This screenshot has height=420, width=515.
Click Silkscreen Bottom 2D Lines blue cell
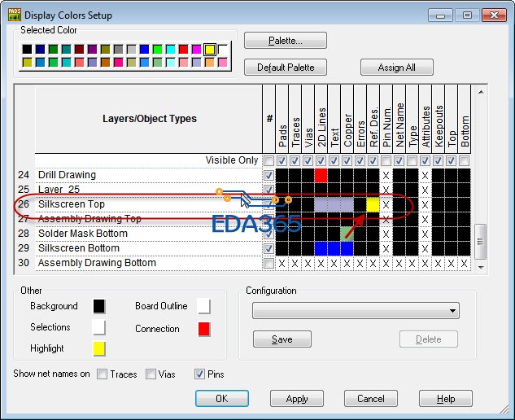tap(321, 248)
